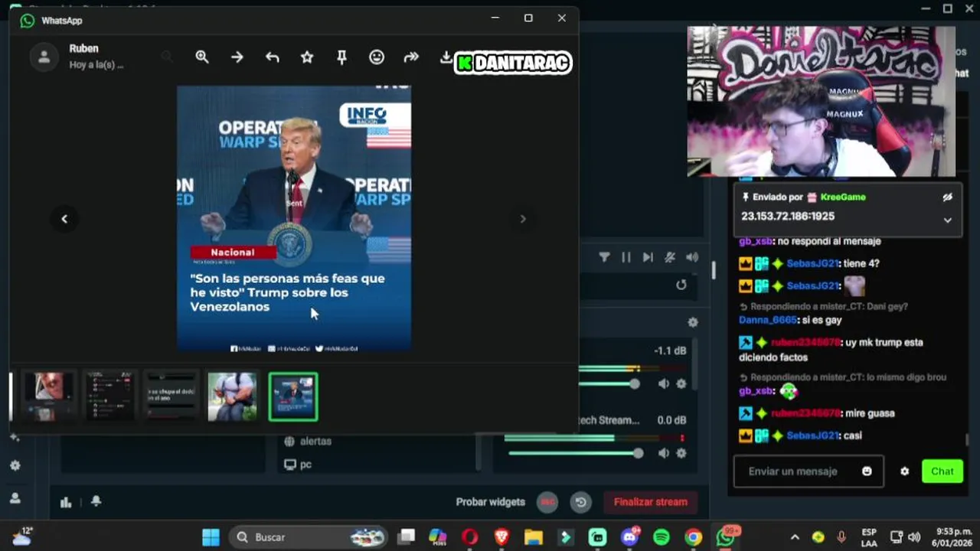Image resolution: width=980 pixels, height=551 pixels.
Task: Click the taskbar Buscar search box
Action: pyautogui.click(x=310, y=537)
